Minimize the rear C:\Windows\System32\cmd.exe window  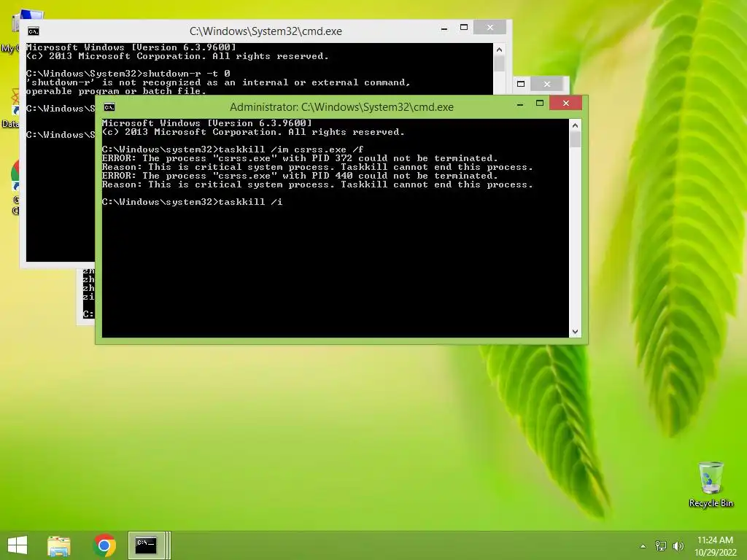(444, 28)
